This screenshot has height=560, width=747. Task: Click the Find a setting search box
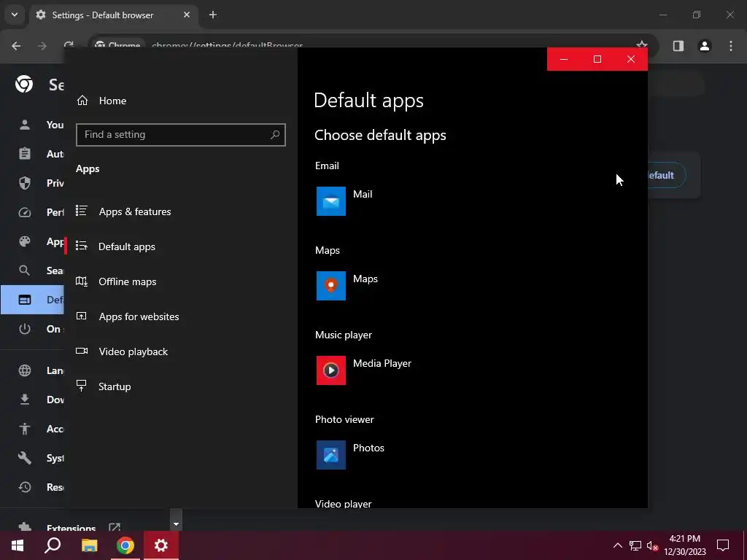point(181,135)
